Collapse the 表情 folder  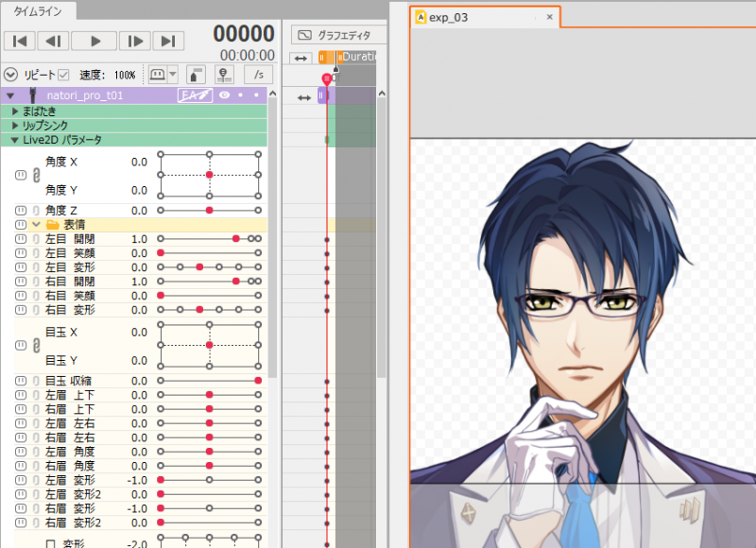click(x=36, y=225)
